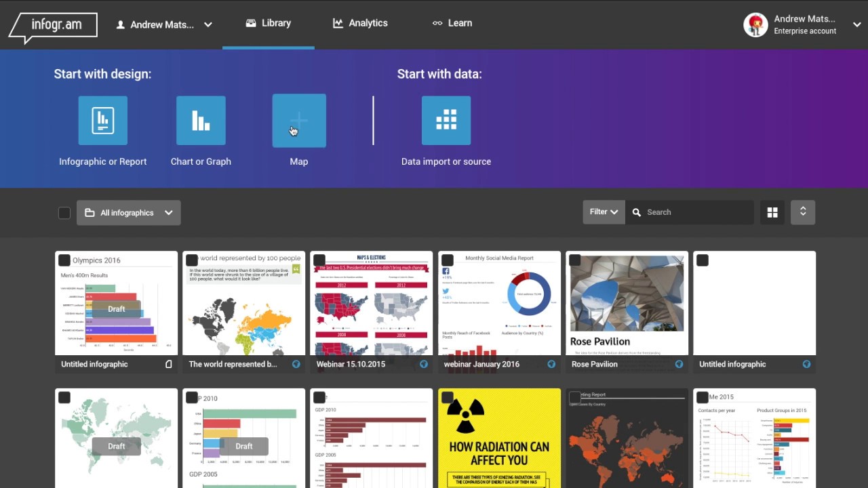Viewport: 868px width, 488px height.
Task: Open the radiation infographic thumbnail
Action: (x=499, y=438)
